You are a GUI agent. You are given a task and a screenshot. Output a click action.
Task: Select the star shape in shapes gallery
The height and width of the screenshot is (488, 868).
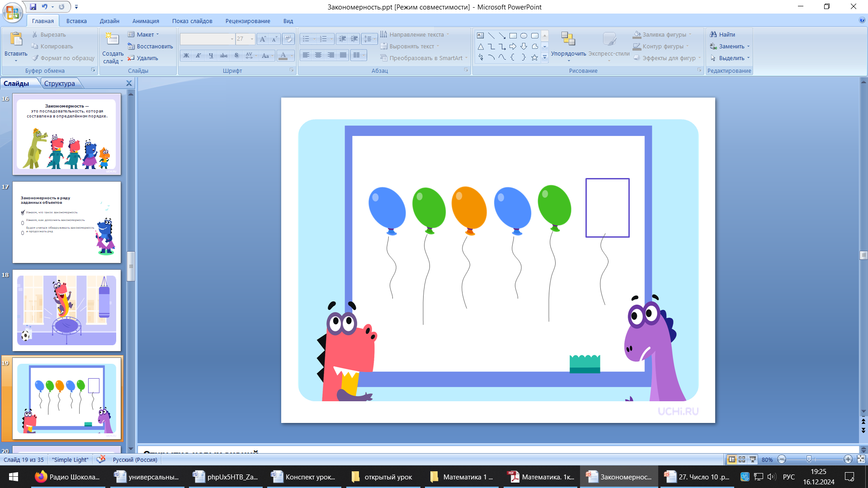(x=534, y=57)
